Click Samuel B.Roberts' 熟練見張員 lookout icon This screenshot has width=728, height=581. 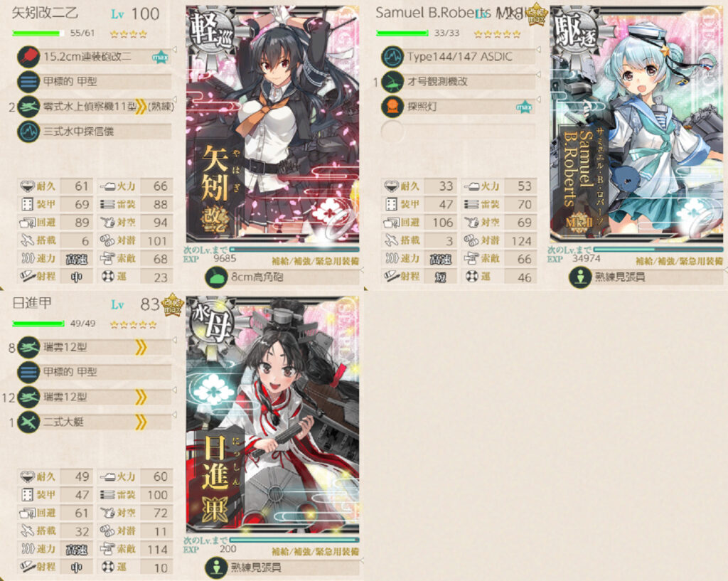[580, 277]
